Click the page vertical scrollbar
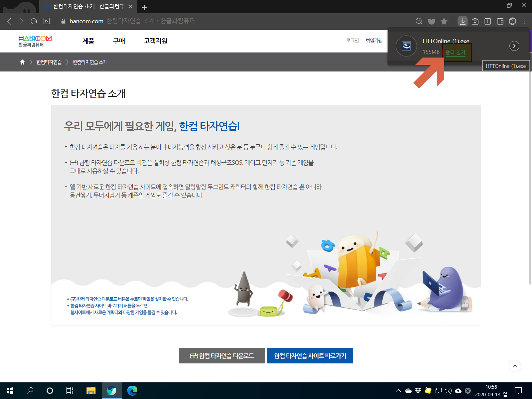This screenshot has width=532, height=399. pyautogui.click(x=530, y=173)
